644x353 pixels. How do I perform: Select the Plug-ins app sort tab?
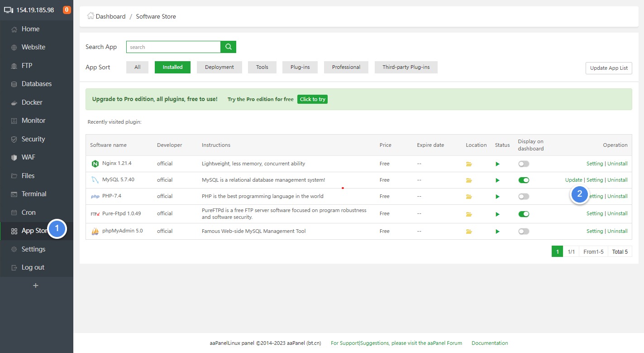click(300, 67)
